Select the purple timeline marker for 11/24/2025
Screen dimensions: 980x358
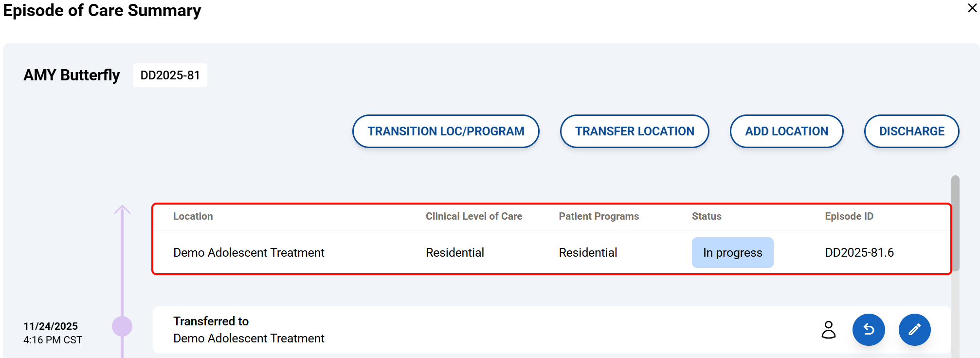point(122,326)
